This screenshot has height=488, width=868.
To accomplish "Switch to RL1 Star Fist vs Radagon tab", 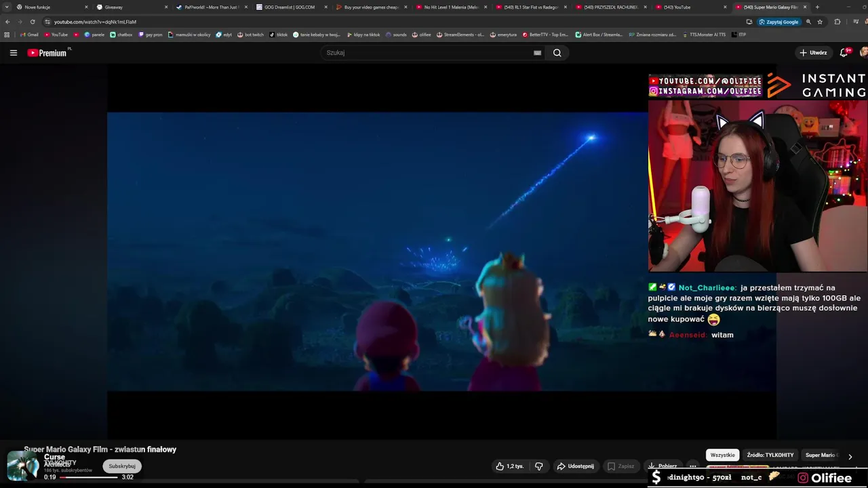I will click(531, 7).
